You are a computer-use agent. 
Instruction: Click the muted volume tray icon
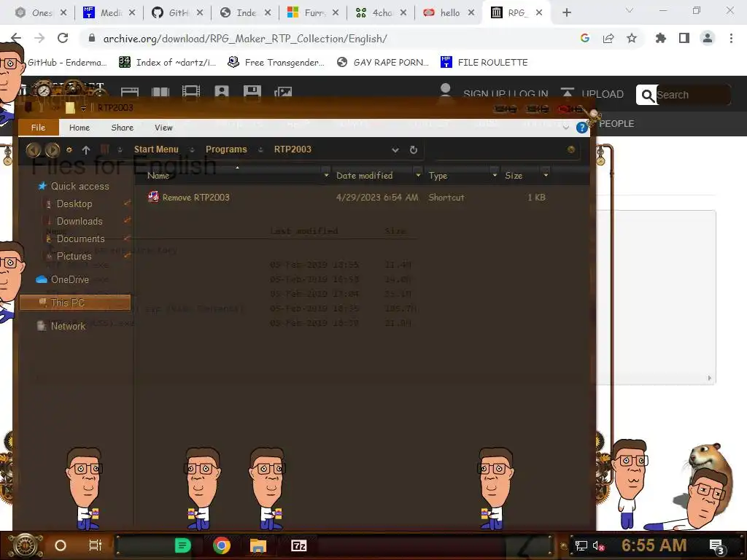pos(599,545)
